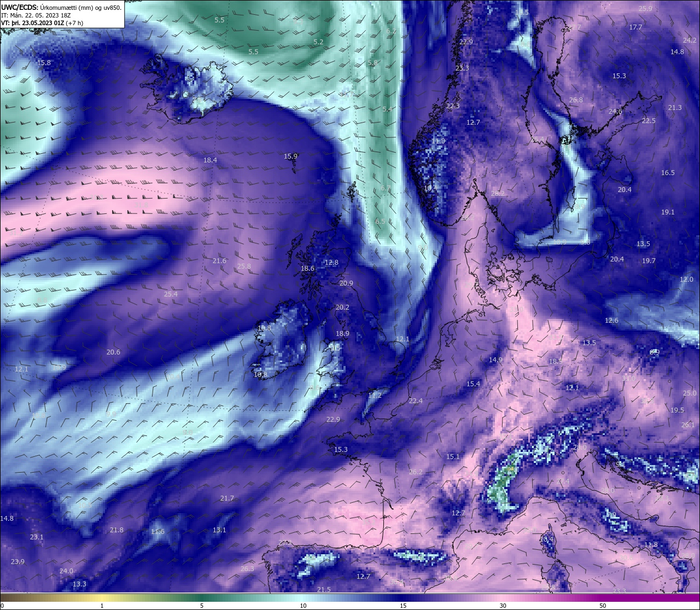Click the 24.2 value label

[690, 40]
